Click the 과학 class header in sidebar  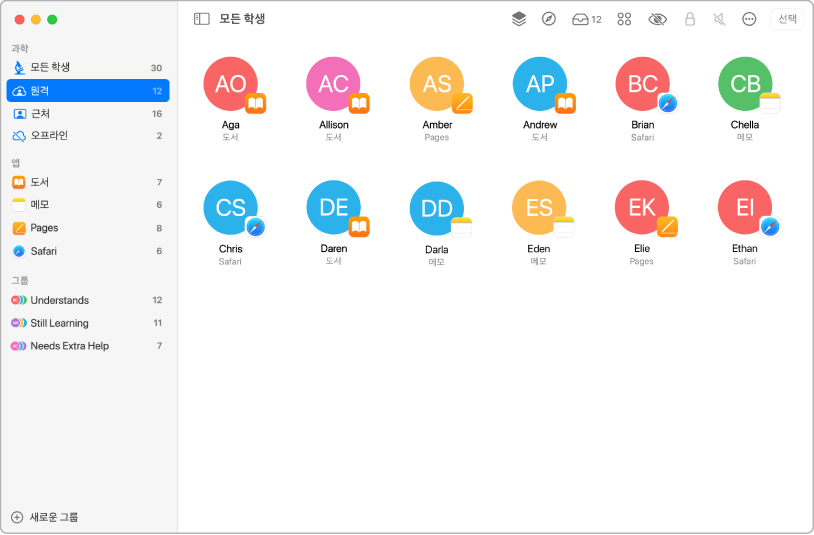pos(20,48)
